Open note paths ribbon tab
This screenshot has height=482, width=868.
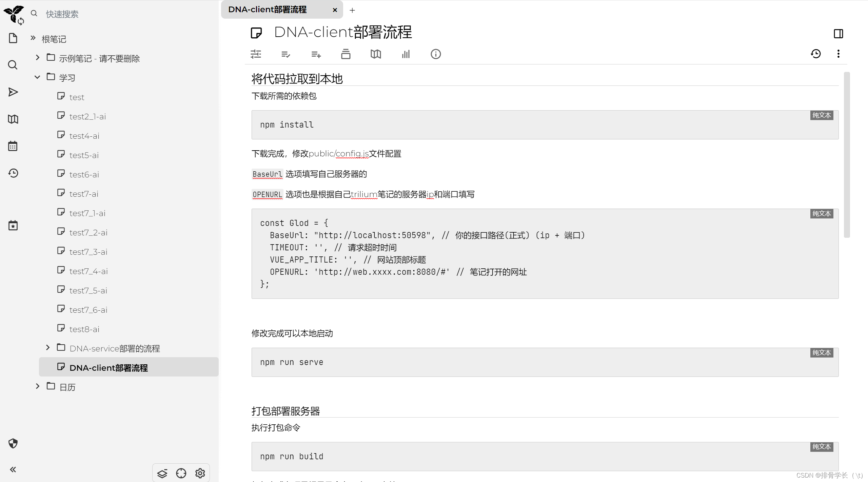pyautogui.click(x=346, y=54)
